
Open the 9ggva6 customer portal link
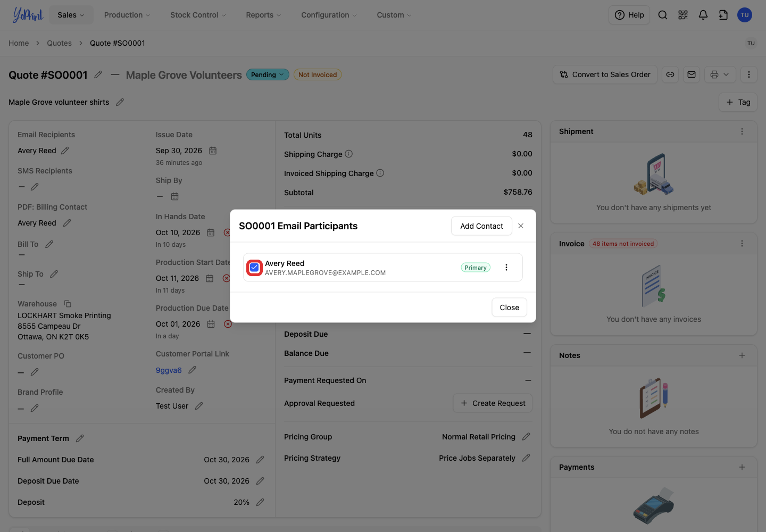click(169, 370)
